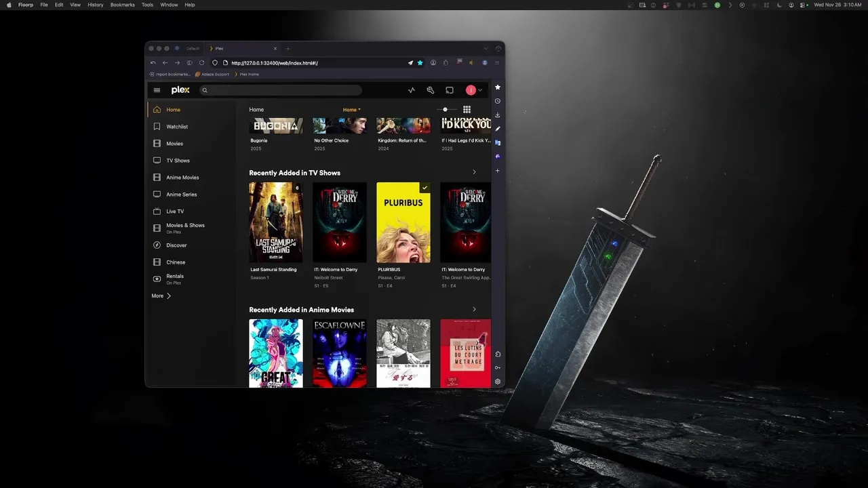Viewport: 868px width, 488px height.
Task: Toggle the browser sidebar panel button
Action: point(189,63)
